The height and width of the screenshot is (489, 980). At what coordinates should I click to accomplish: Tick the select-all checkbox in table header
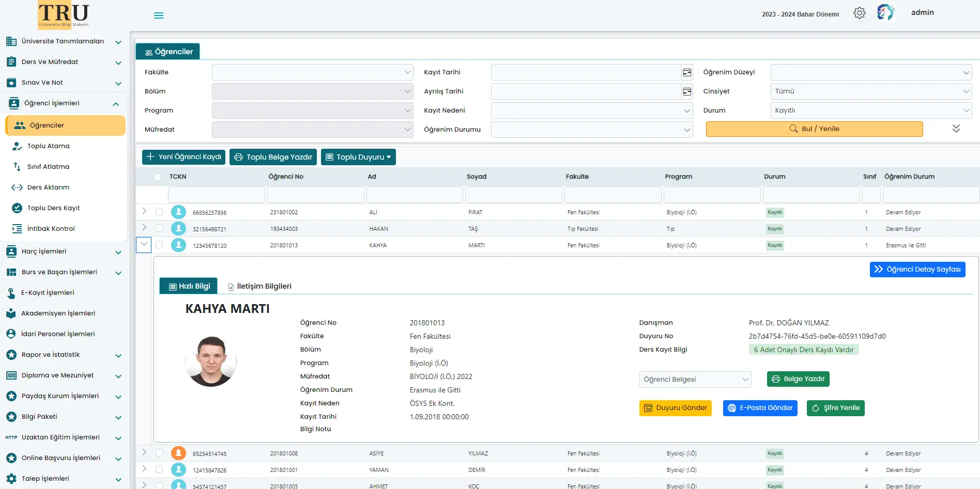coord(158,177)
